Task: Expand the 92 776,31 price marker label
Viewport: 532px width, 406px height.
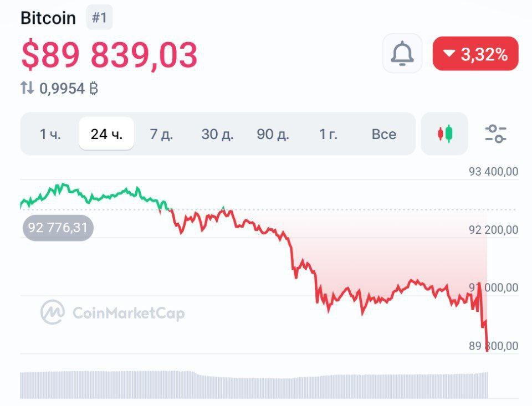Action: tap(57, 227)
